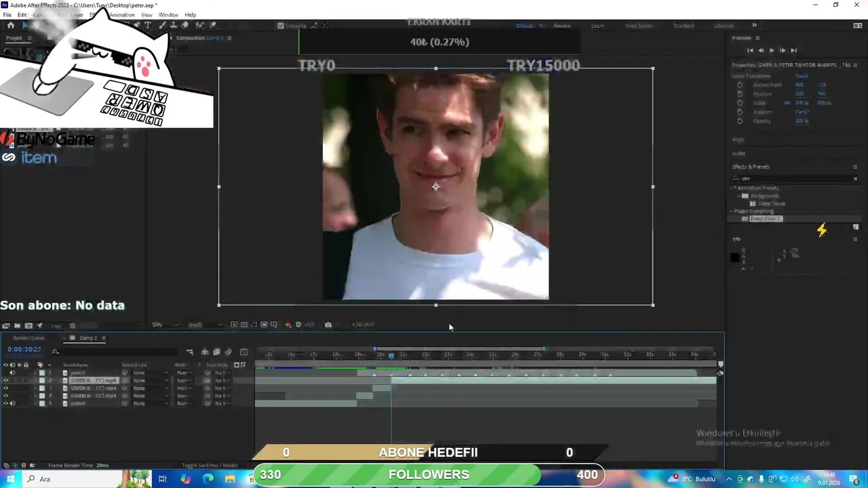Select the Deep Tissue preset
The height and width of the screenshot is (488, 868).
coord(772,203)
